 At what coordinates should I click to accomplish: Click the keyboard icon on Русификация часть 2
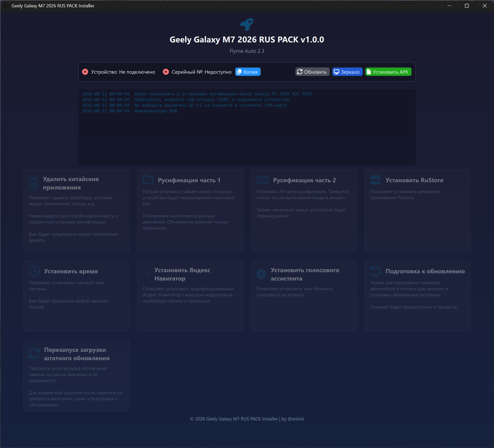262,180
